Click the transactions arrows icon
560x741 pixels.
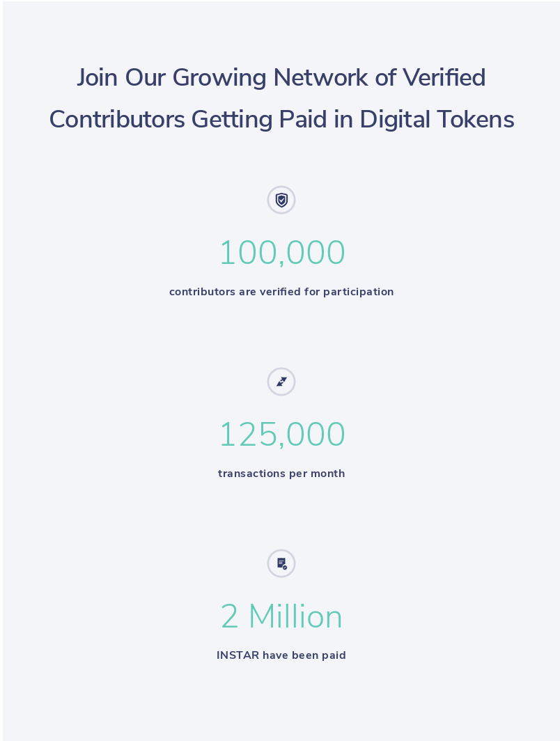[x=281, y=382]
